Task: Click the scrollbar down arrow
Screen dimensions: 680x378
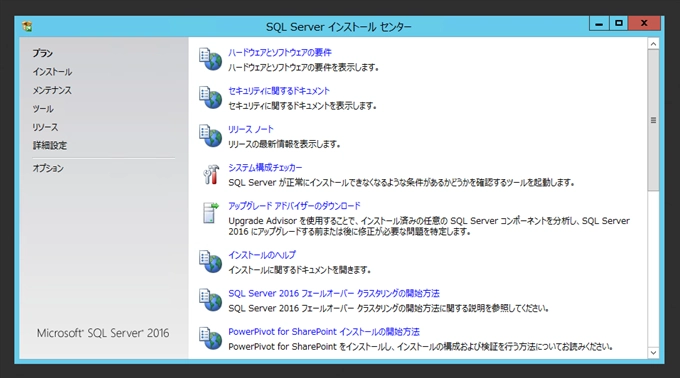Action: [x=653, y=353]
